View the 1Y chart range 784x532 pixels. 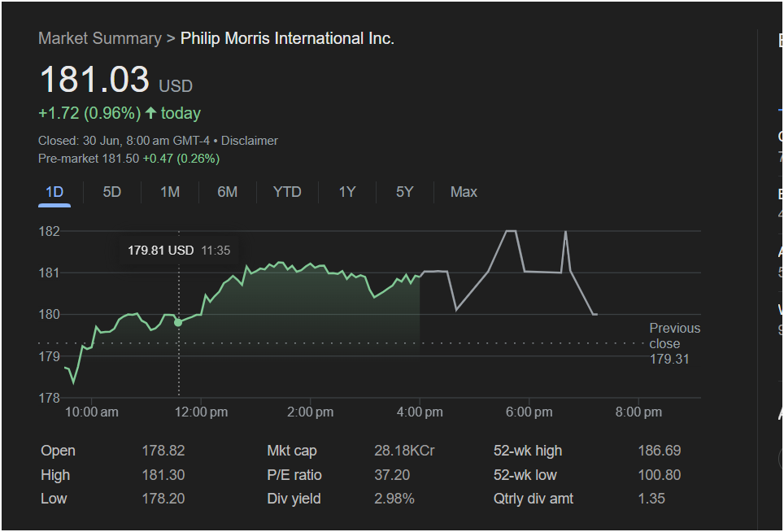(347, 192)
